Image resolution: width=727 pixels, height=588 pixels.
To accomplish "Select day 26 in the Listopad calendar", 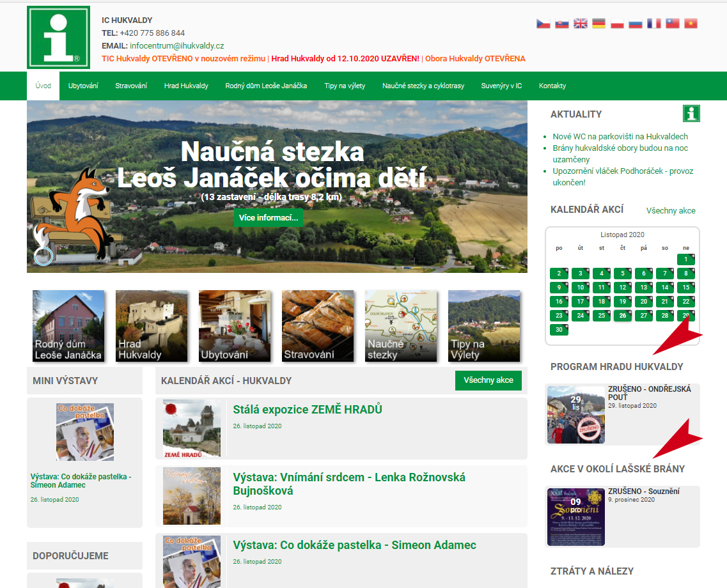I will [x=622, y=316].
